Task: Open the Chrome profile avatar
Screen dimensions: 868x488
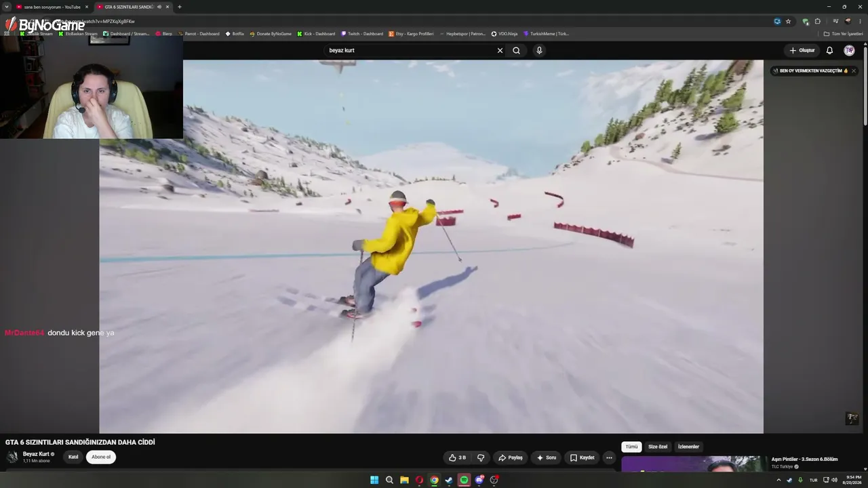Action: pos(848,21)
